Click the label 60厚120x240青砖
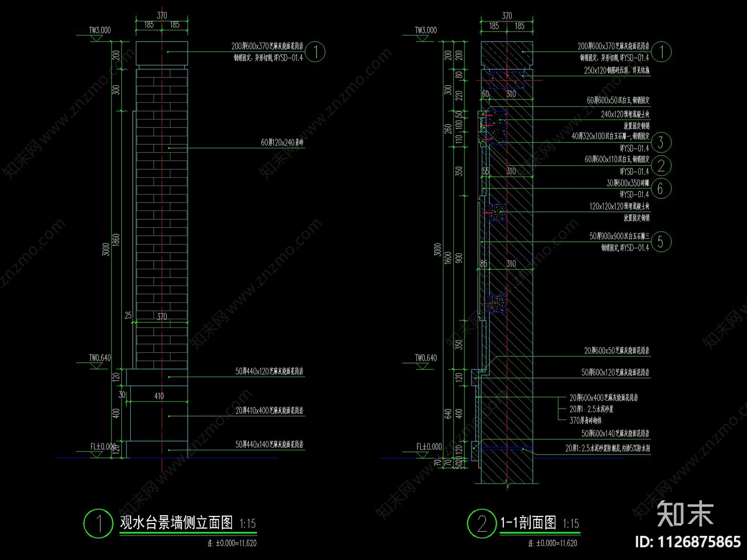Screen dimensions: 747x560 [282, 142]
